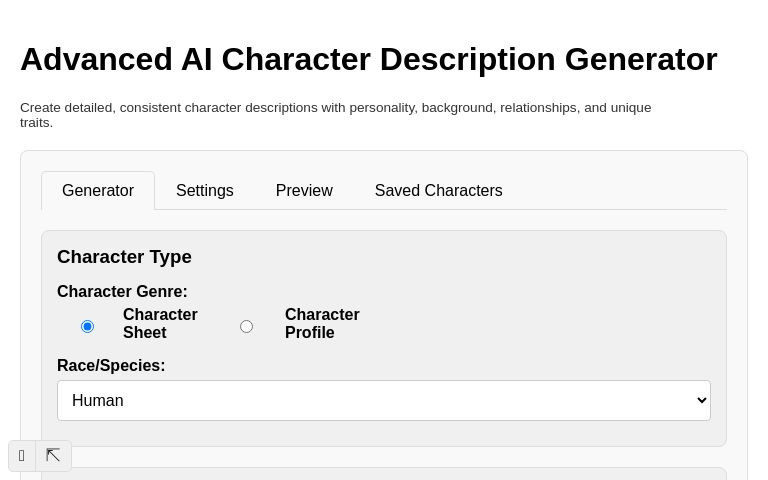Open the Preview tab
768x480 pixels.
[x=304, y=190]
